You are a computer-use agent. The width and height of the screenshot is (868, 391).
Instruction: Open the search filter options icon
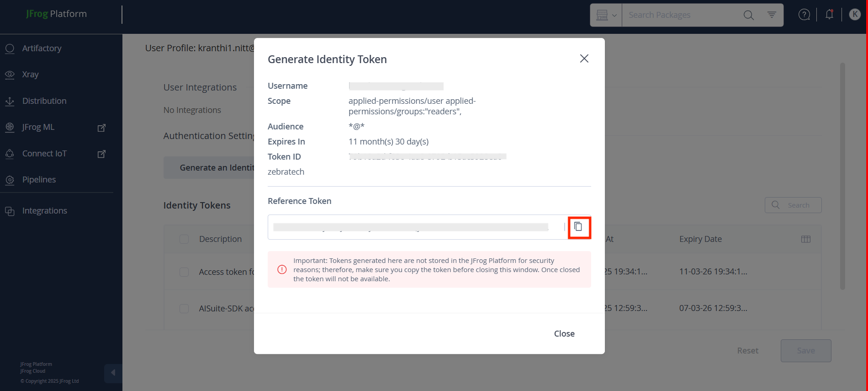772,15
